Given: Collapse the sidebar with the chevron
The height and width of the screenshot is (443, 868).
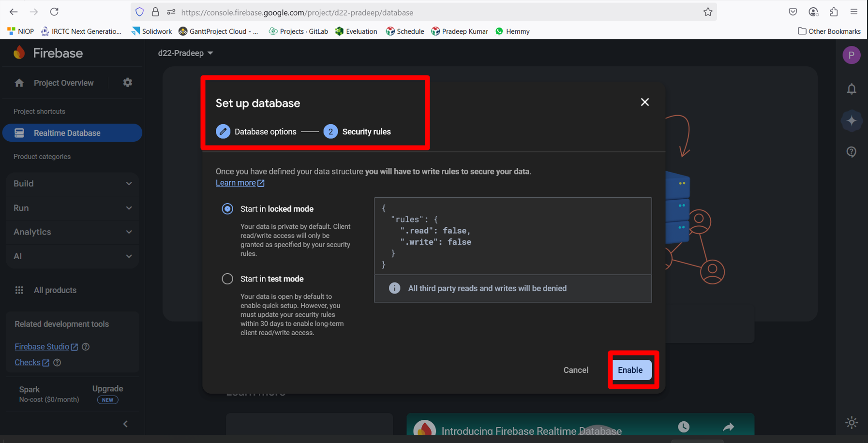Looking at the screenshot, I should [125, 424].
